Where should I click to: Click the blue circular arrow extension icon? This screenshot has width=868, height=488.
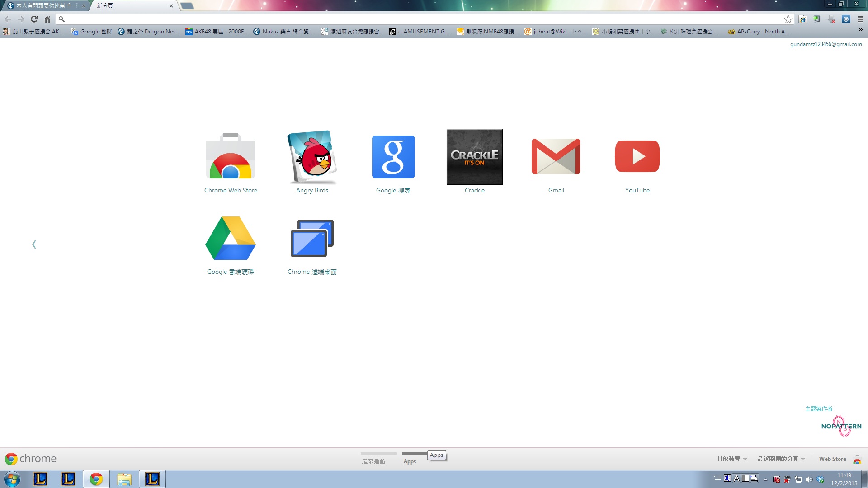click(846, 19)
